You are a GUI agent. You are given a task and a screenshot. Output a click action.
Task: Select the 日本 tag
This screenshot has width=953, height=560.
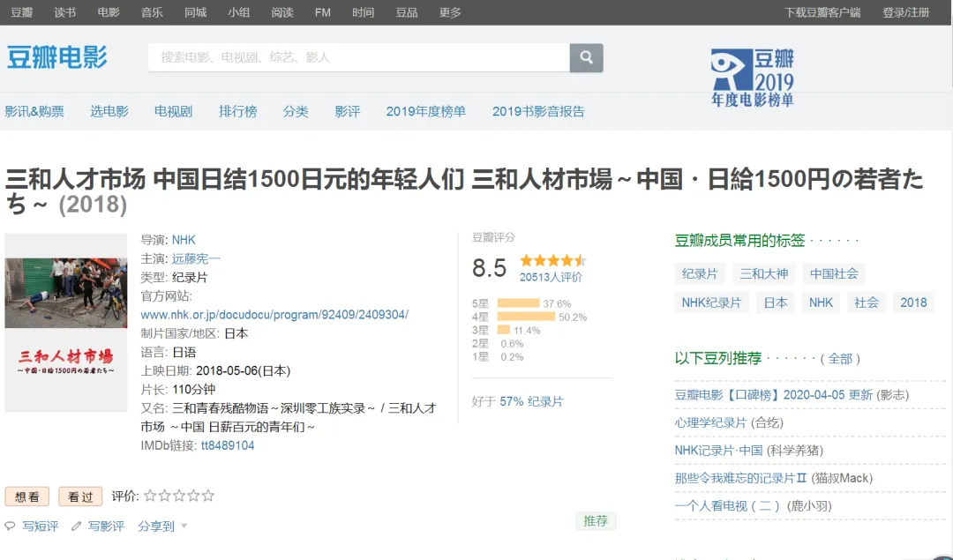point(776,302)
